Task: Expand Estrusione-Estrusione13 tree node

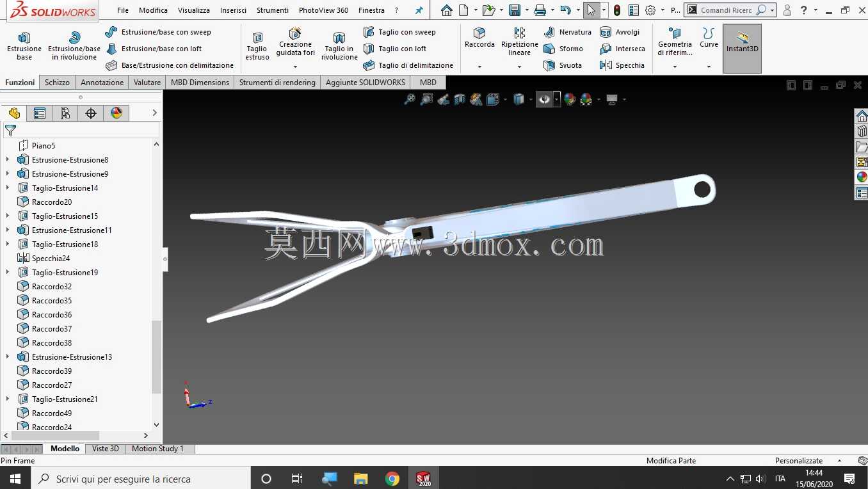Action: pyautogui.click(x=8, y=357)
